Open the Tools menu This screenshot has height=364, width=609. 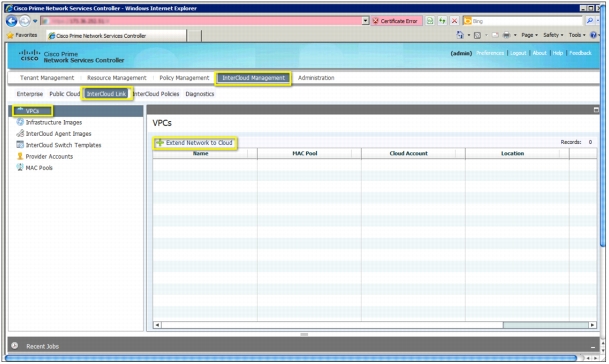577,35
